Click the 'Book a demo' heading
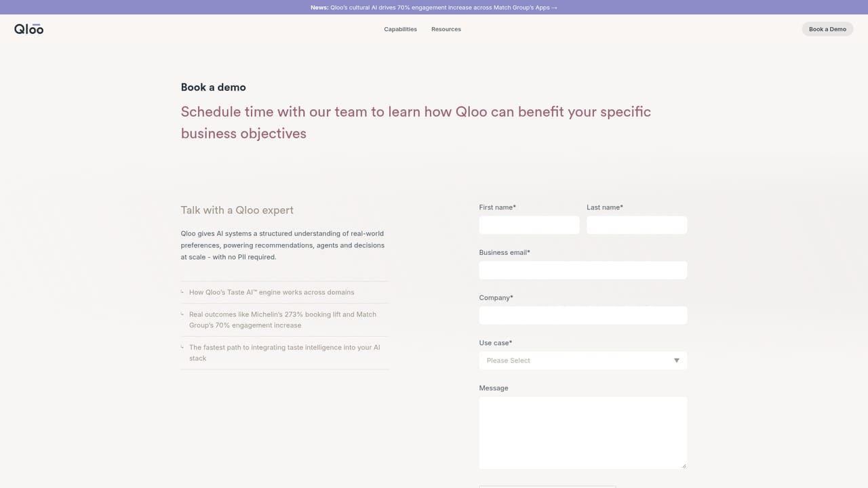The image size is (868, 488). point(213,87)
